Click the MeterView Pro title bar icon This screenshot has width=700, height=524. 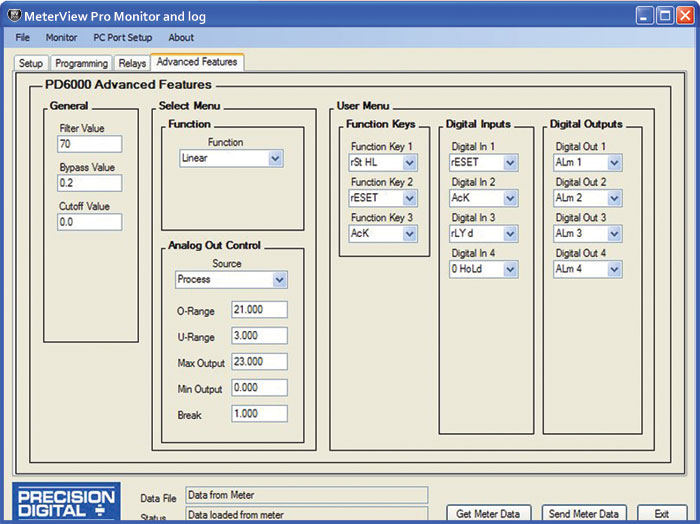(x=14, y=16)
